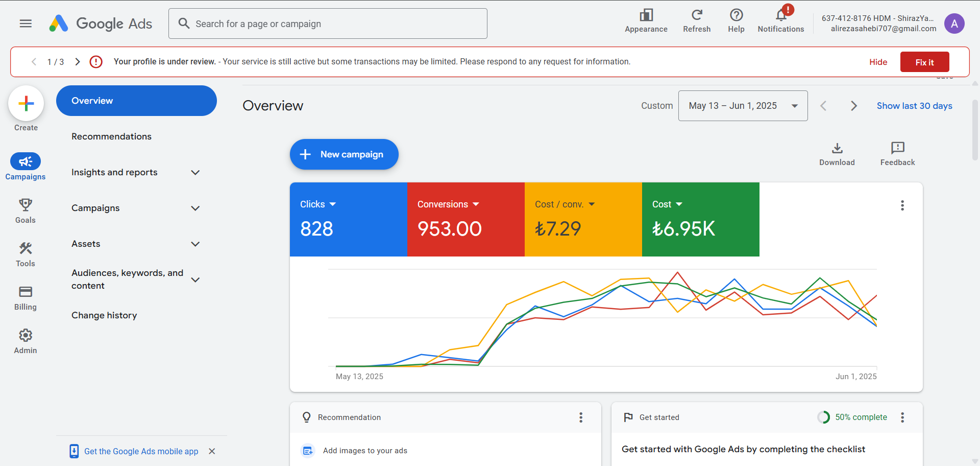
Task: Open Get started card three-dot menu
Action: pyautogui.click(x=902, y=417)
